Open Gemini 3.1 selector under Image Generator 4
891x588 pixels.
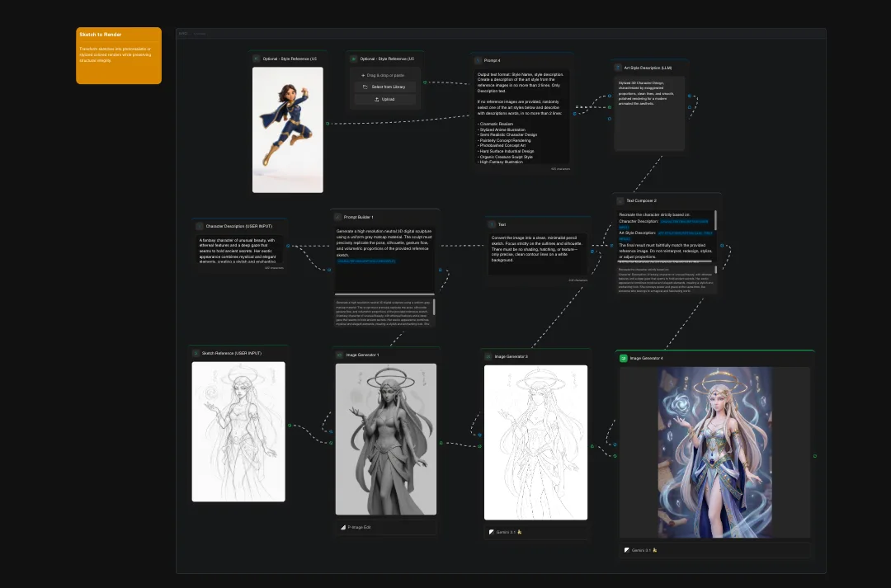tap(714, 550)
